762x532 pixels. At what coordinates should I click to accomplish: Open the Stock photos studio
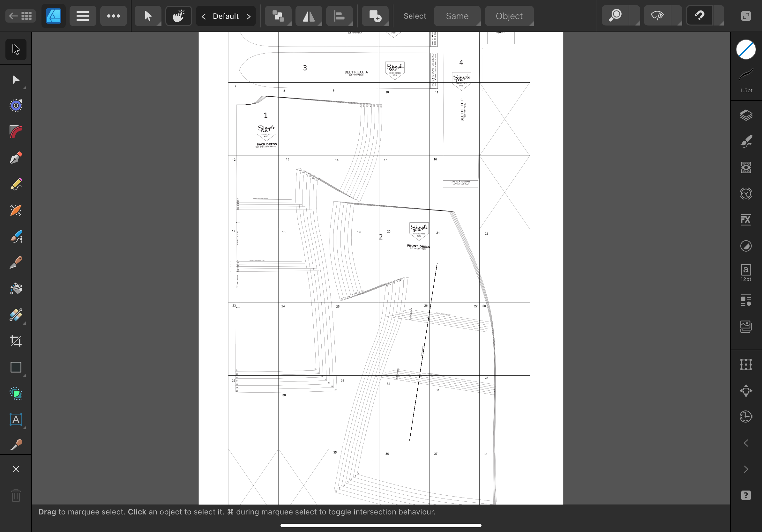tap(746, 327)
